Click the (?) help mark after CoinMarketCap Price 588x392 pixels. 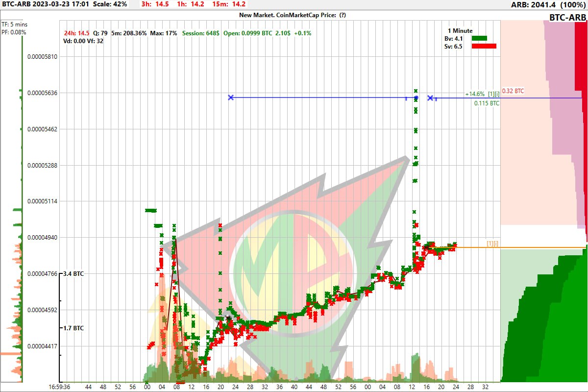point(343,15)
